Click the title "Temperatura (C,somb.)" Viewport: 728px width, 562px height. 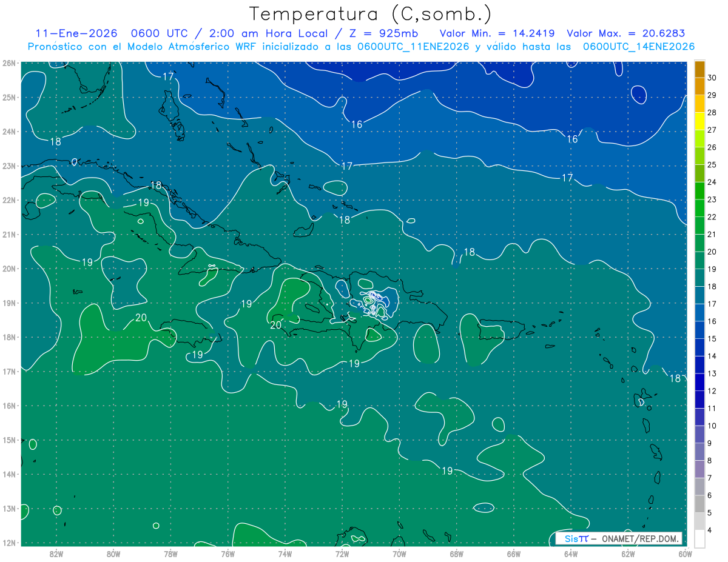[x=371, y=14]
